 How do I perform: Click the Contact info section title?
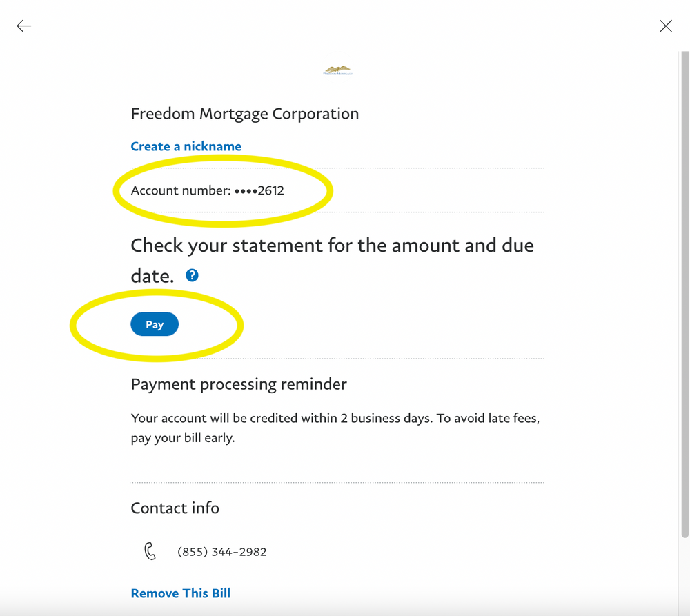(x=175, y=508)
